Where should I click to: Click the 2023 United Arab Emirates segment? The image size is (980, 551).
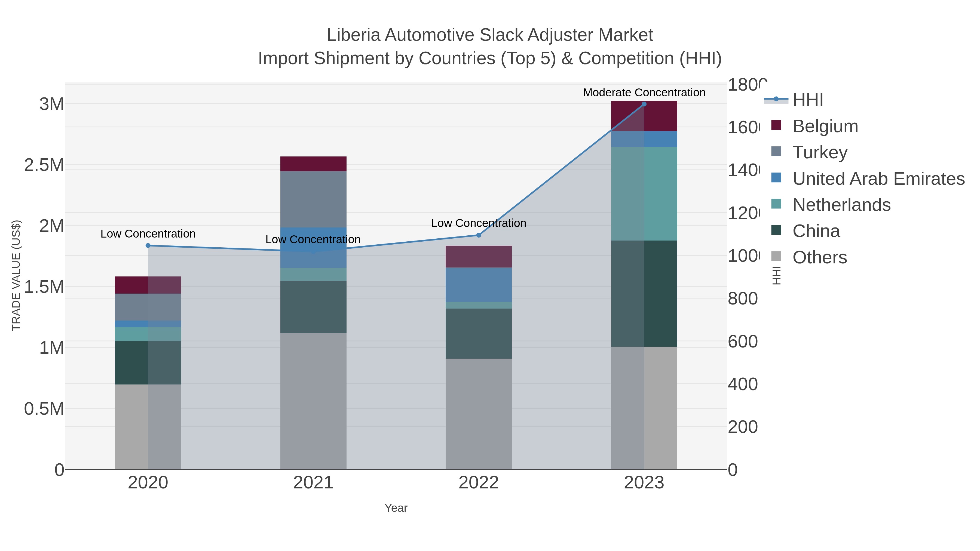(x=644, y=139)
